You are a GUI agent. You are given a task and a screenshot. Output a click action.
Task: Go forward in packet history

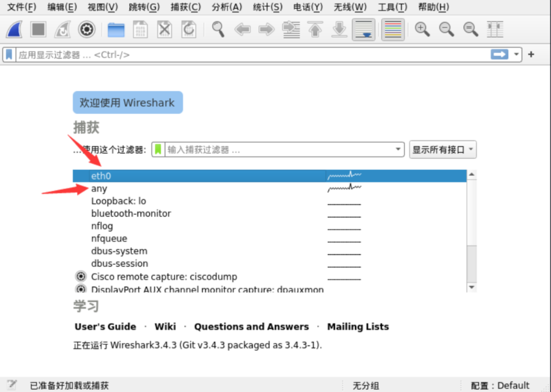[266, 29]
